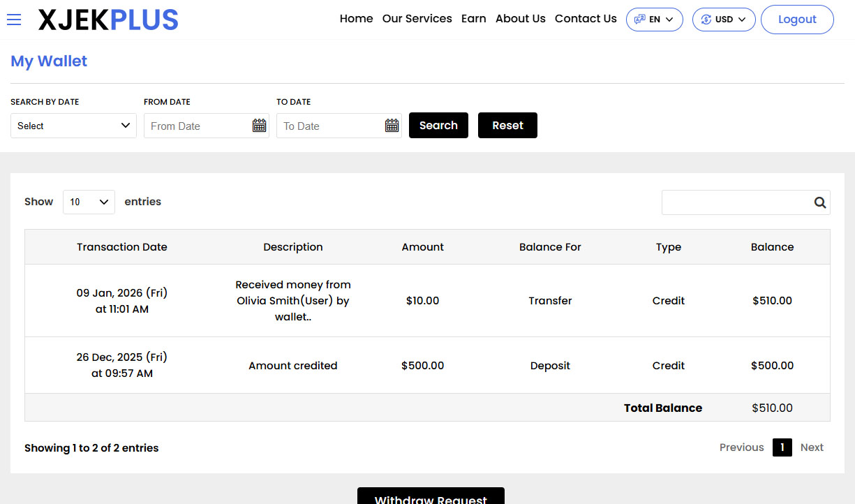855x504 pixels.
Task: Click the language translate icon
Action: pyautogui.click(x=639, y=20)
